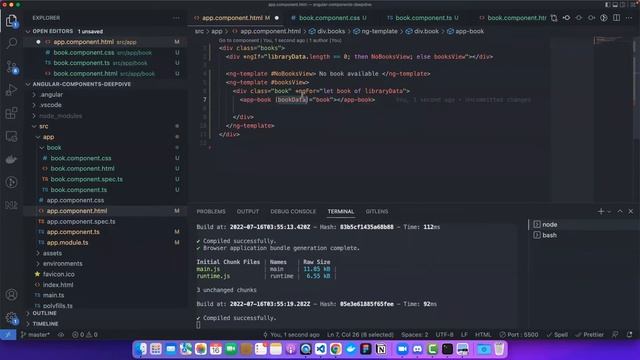Screen dimensions: 640x360
Task: Click the New Terminal plus icon
Action: click(600, 211)
